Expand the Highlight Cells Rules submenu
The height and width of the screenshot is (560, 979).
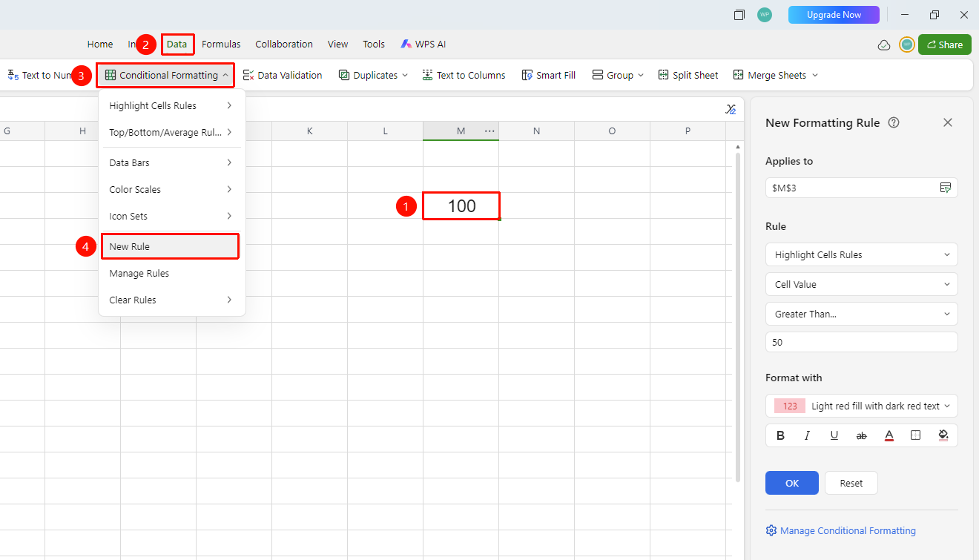[171, 105]
